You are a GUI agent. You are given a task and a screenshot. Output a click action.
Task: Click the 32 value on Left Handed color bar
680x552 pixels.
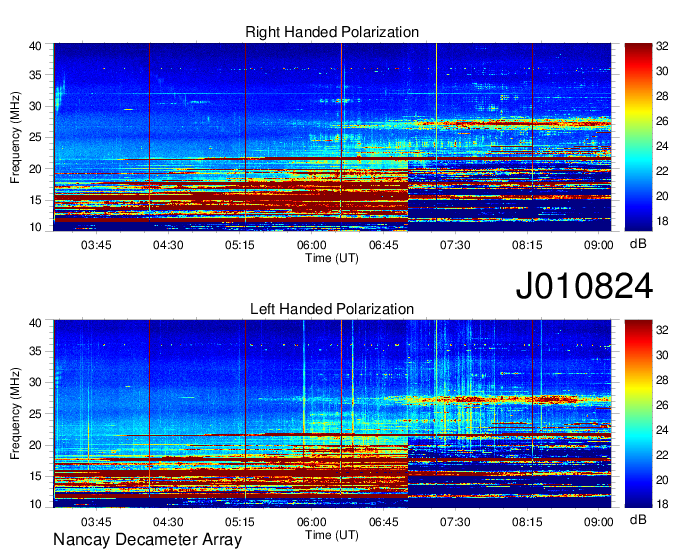(x=662, y=330)
